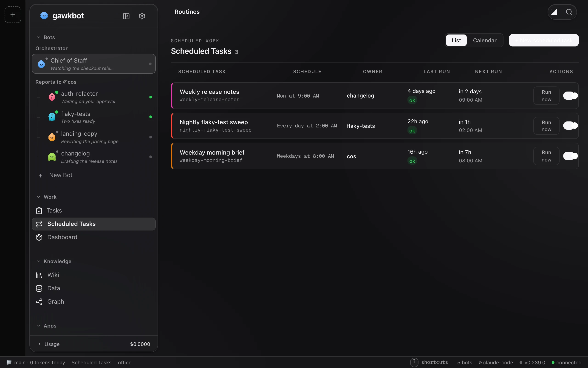Viewport: 588px width, 368px height.
Task: Disable the Nightly flaky-test sweep toggle
Action: coord(570,126)
